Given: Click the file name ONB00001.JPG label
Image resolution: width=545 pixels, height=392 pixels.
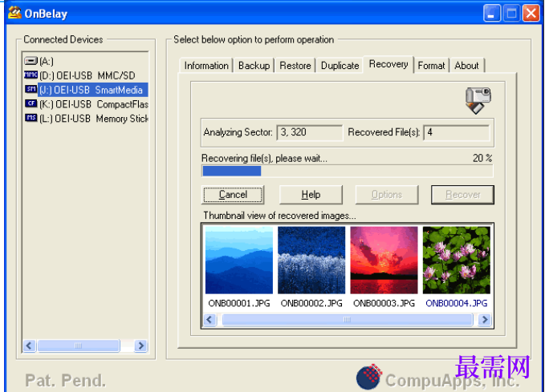Looking at the screenshot, I should [239, 303].
